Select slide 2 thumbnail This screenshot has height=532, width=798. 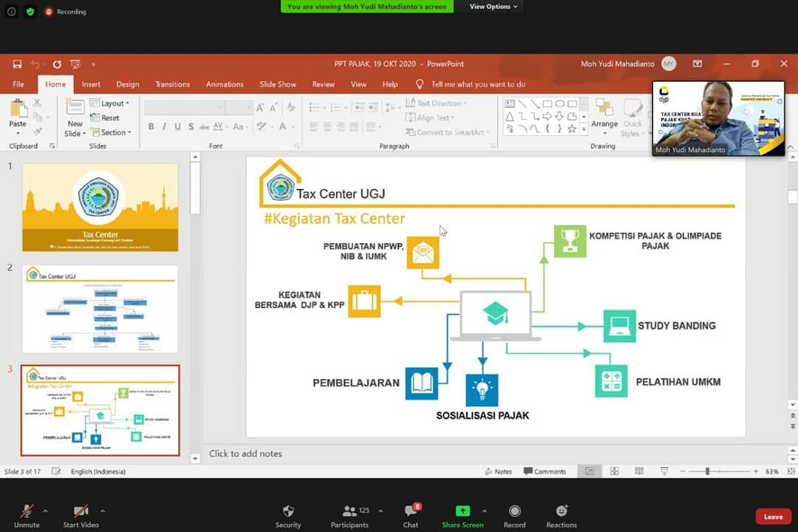point(100,309)
